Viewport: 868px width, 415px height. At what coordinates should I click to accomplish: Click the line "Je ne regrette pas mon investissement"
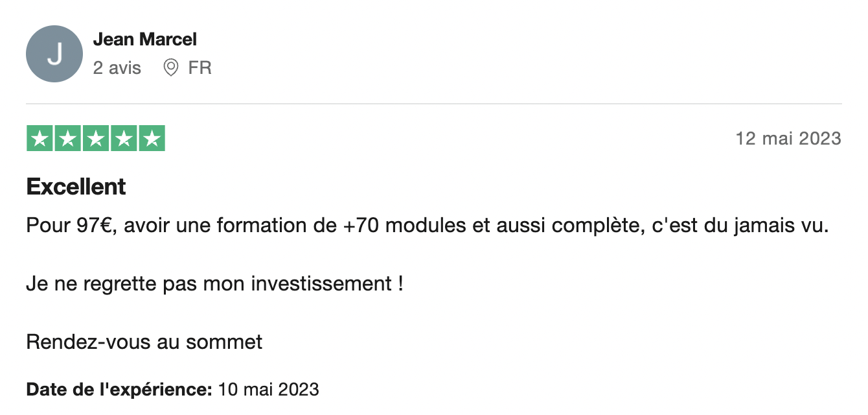(214, 283)
